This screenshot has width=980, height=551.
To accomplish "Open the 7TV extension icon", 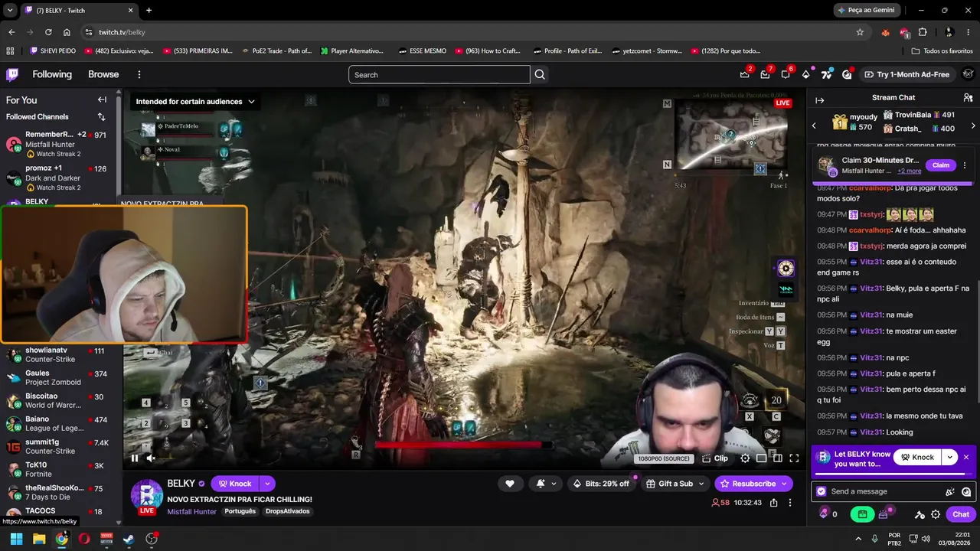I will (826, 74).
